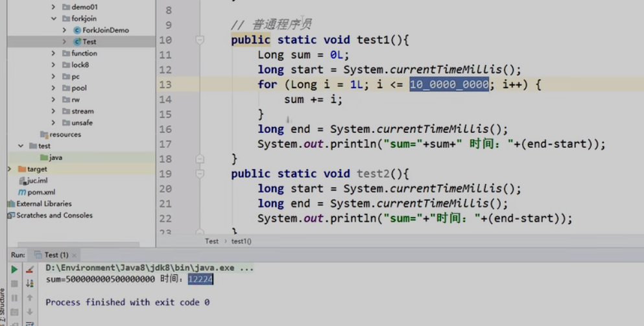Expand the unsafe package
The height and width of the screenshot is (326, 644).
(x=53, y=122)
